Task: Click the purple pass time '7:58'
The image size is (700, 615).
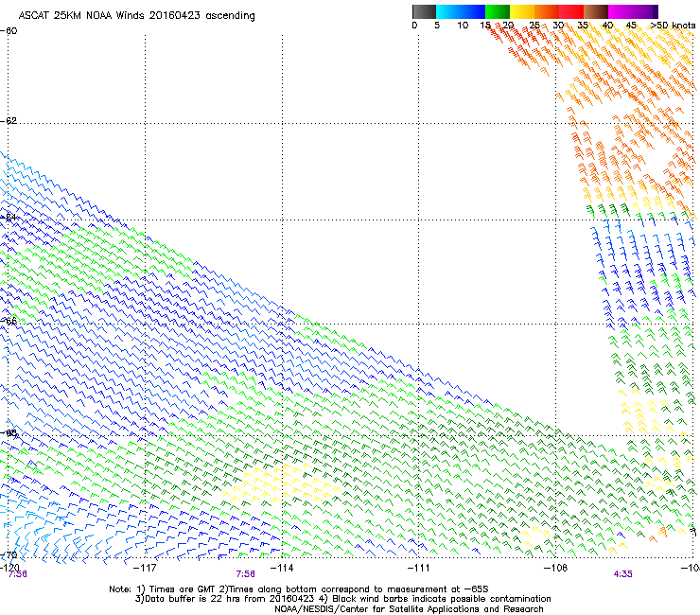Action: (17, 574)
